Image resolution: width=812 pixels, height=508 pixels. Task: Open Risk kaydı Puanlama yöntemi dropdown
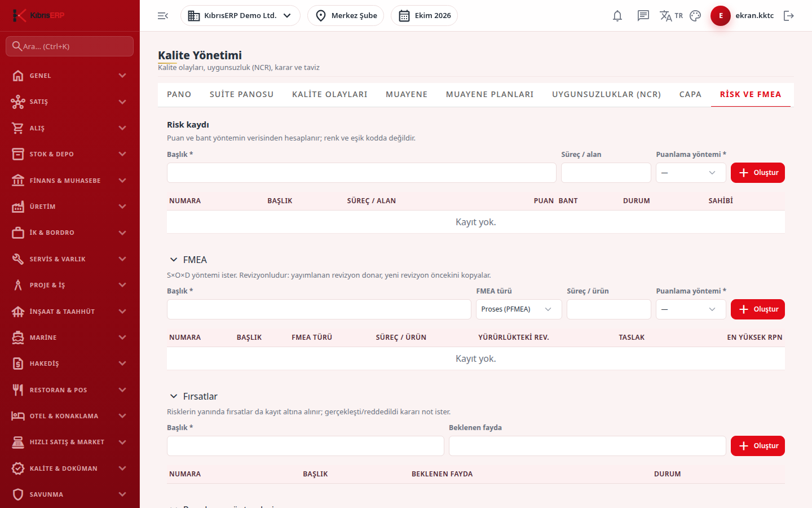(x=691, y=173)
